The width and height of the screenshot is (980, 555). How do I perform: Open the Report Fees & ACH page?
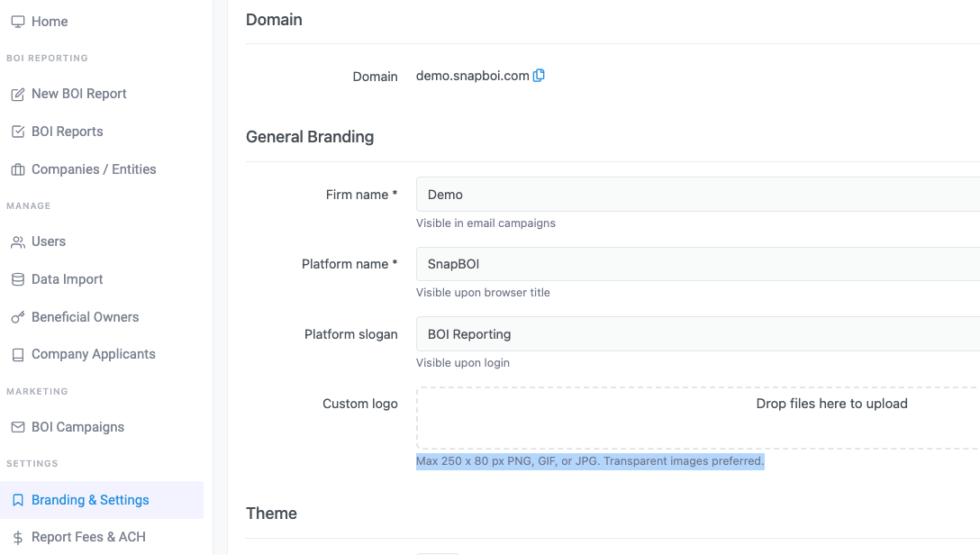[88, 537]
